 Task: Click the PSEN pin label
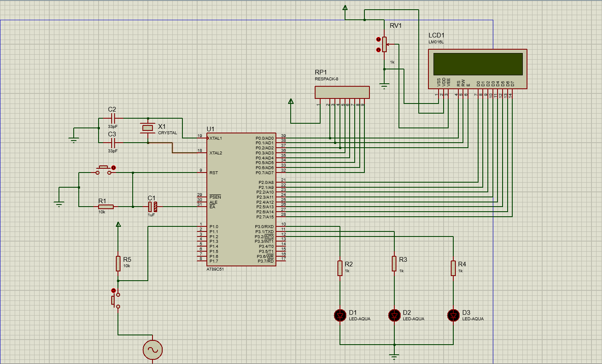pos(215,197)
